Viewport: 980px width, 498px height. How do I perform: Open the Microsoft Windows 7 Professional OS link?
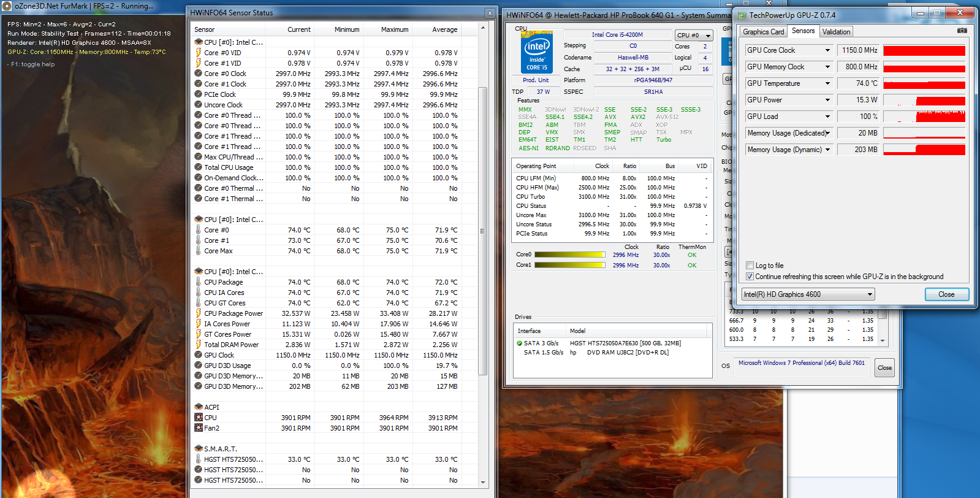(802, 363)
